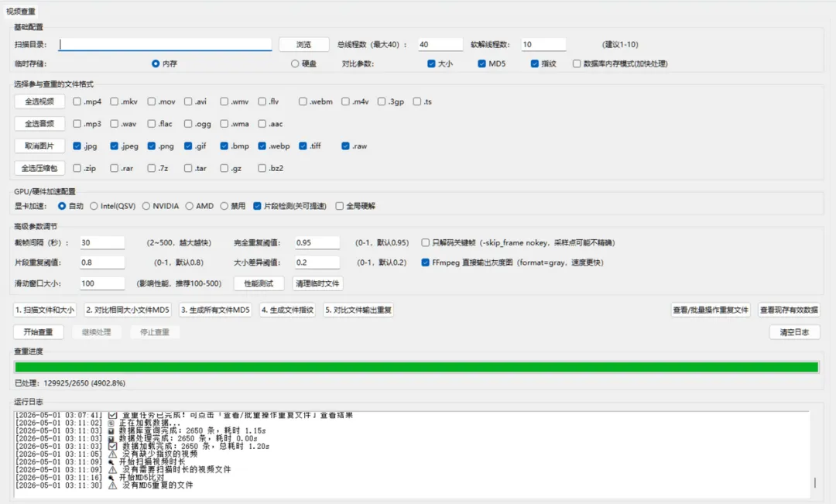Uncheck the .bmp format checkbox

coord(224,146)
